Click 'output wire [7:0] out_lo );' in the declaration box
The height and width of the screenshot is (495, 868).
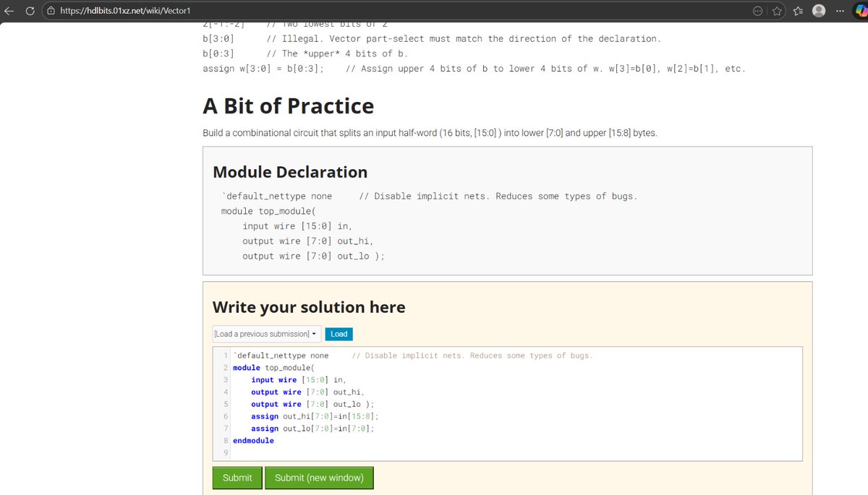tap(313, 256)
